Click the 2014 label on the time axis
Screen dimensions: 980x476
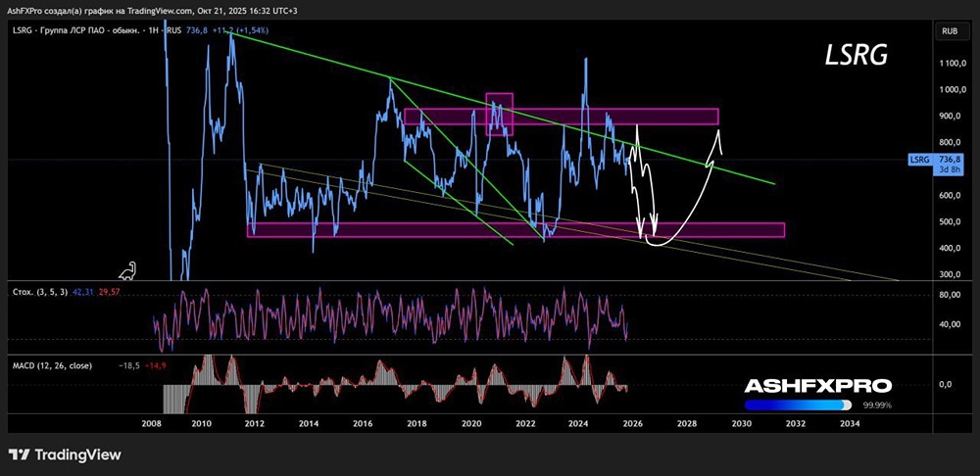[x=308, y=423]
